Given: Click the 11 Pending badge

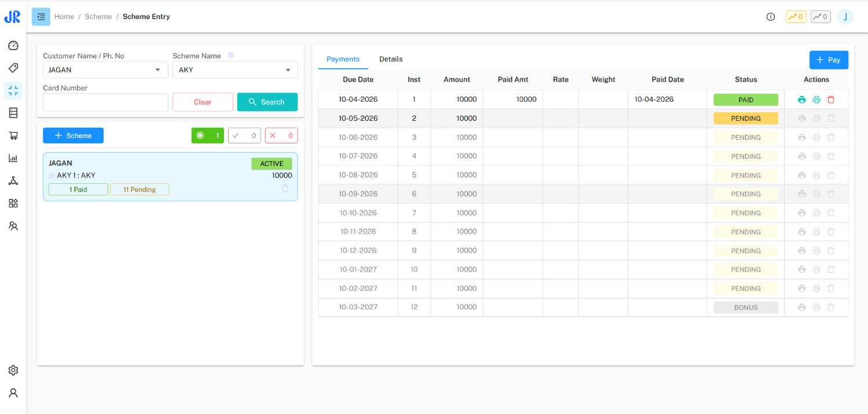Looking at the screenshot, I should [x=139, y=190].
